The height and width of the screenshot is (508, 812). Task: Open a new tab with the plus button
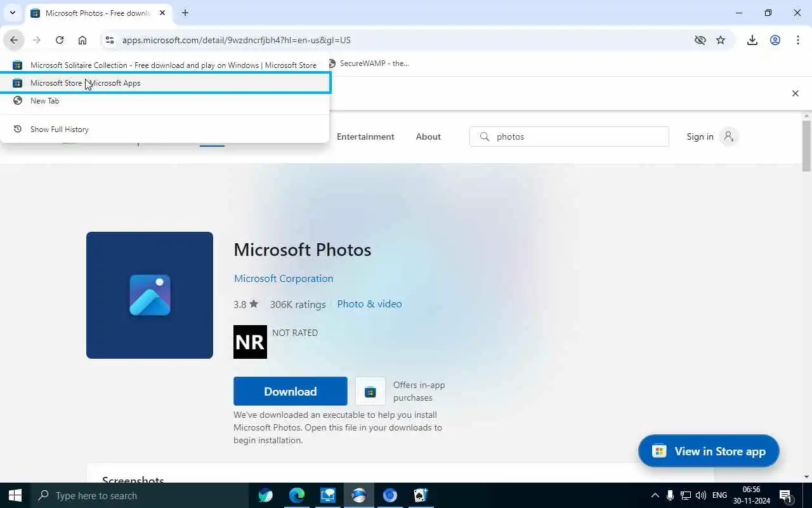click(185, 13)
